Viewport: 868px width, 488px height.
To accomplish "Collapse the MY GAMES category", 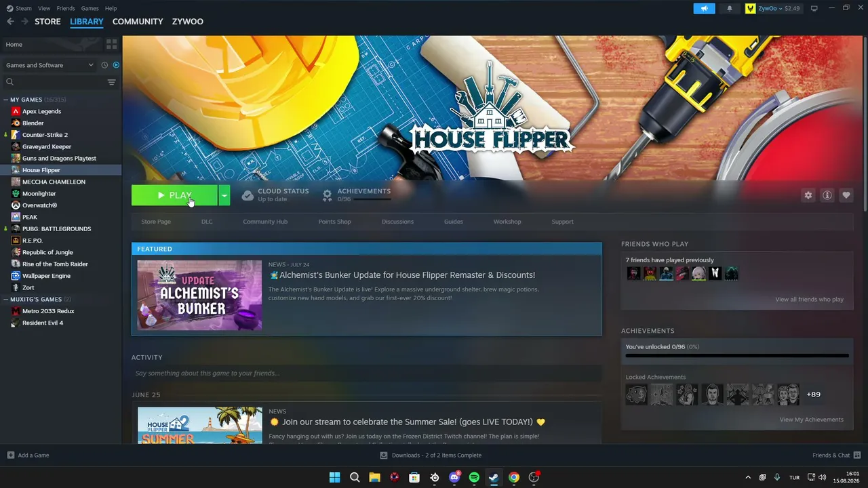I will pos(6,100).
